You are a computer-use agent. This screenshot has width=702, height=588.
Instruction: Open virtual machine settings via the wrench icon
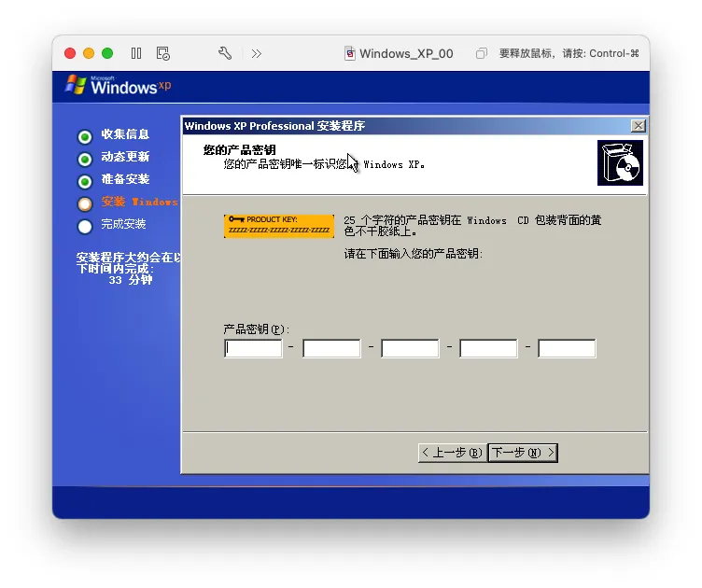[225, 54]
